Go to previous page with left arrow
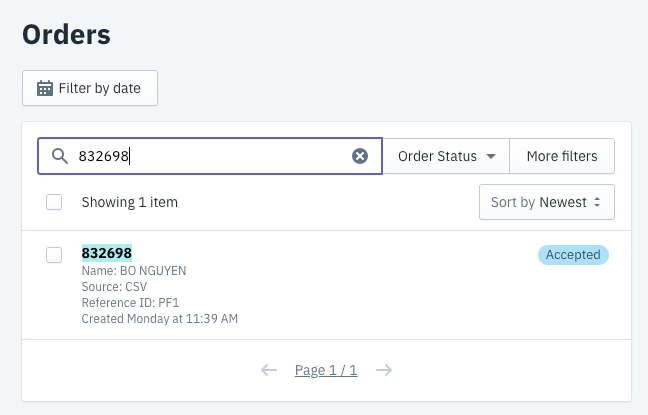The width and height of the screenshot is (648, 415). coord(268,370)
